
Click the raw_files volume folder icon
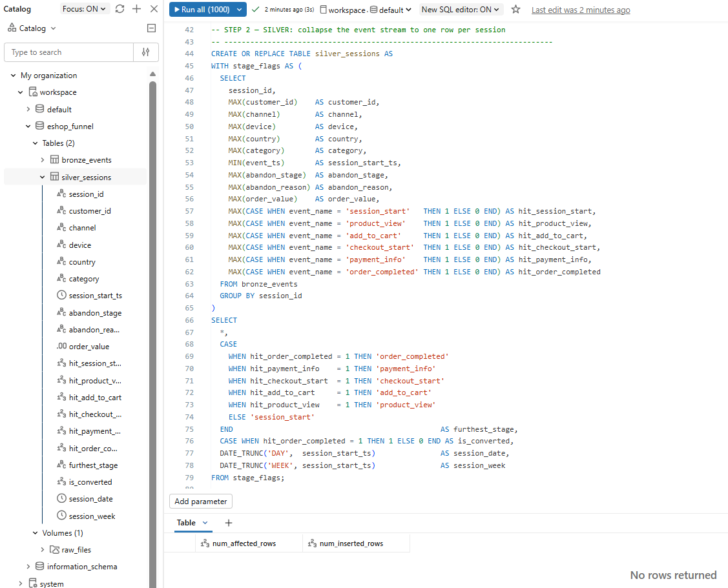point(55,549)
